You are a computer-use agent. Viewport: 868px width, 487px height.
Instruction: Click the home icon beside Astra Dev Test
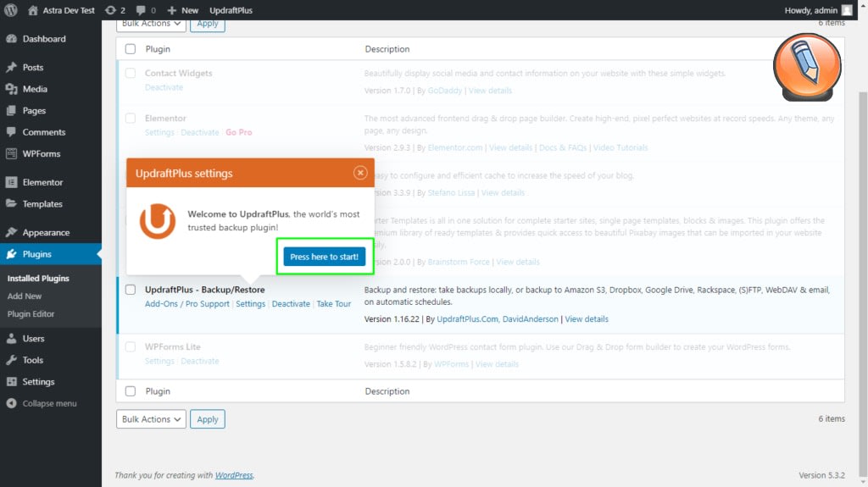[33, 10]
